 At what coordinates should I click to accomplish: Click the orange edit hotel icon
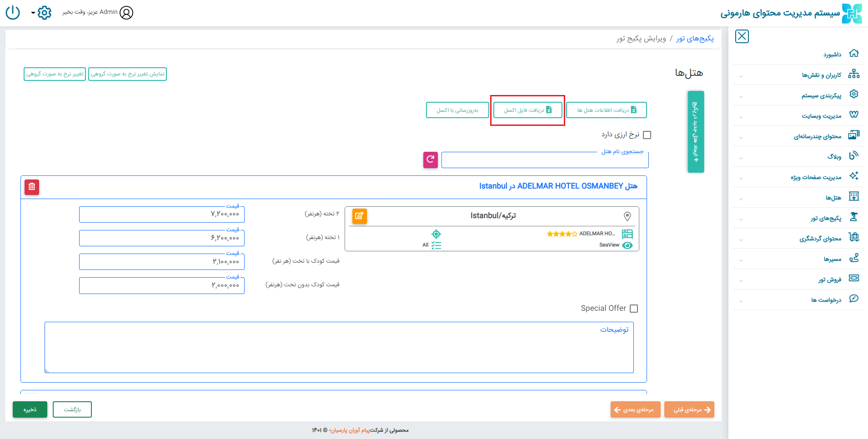click(359, 216)
